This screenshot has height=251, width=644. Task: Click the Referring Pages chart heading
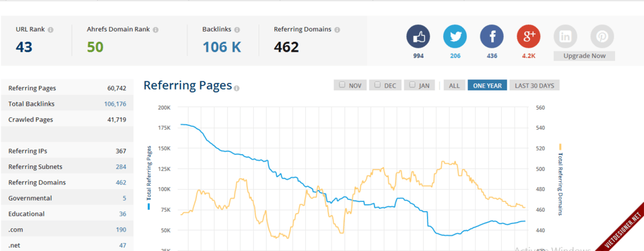pos(187,85)
